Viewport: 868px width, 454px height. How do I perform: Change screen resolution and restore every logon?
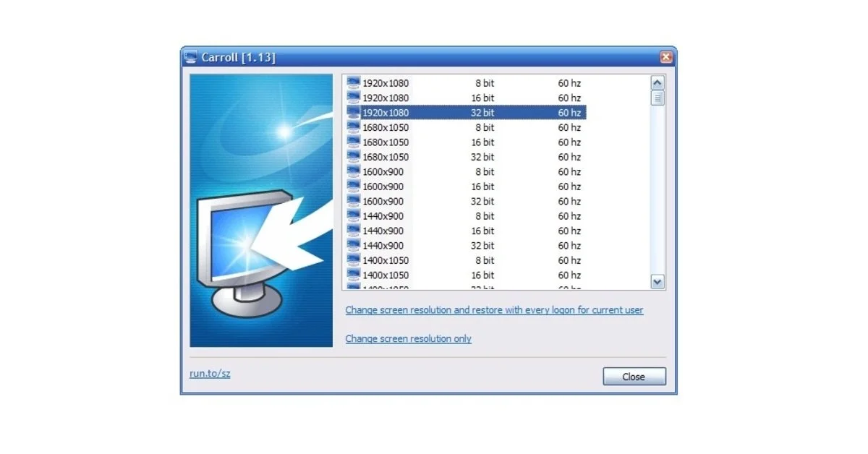(494, 310)
